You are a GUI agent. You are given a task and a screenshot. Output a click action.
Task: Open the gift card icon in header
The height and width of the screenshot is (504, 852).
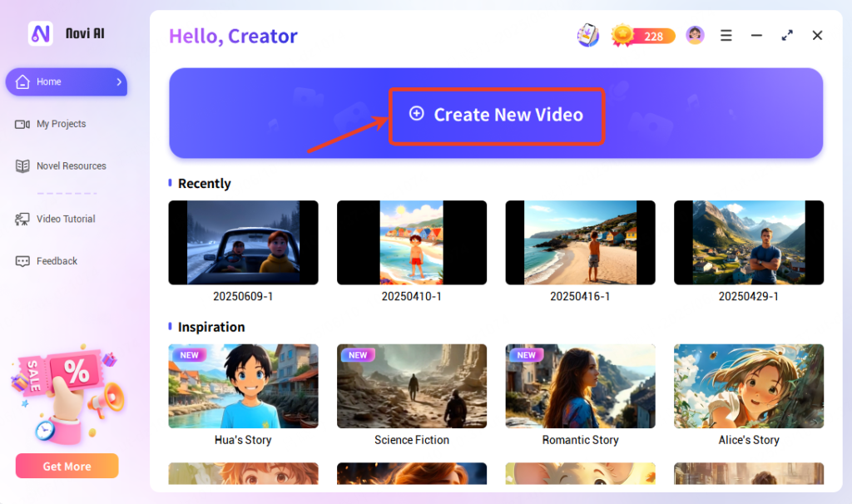tap(588, 35)
